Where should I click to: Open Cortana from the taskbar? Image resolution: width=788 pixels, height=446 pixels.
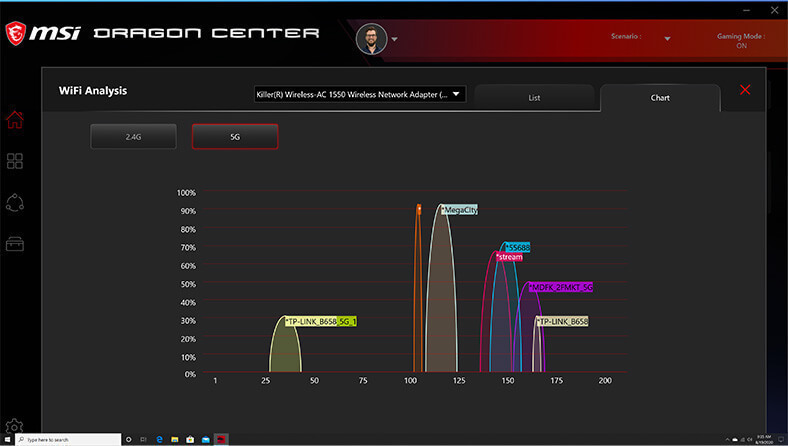tap(129, 439)
